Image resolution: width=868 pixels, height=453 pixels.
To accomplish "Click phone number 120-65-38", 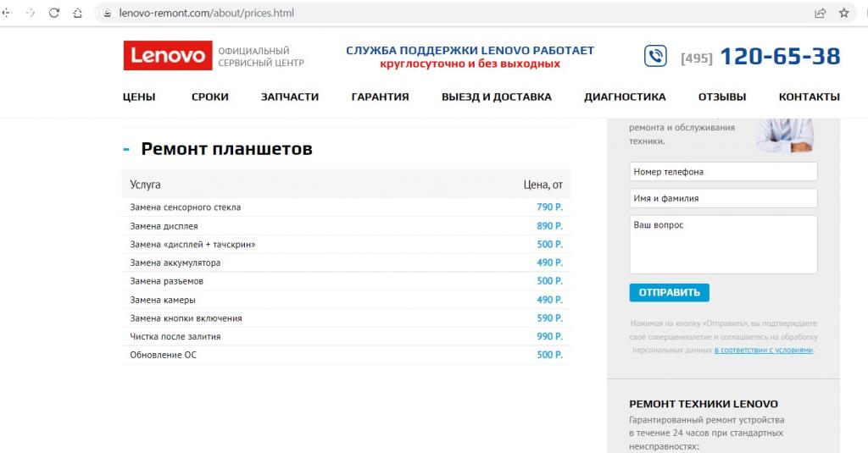I will [x=780, y=57].
